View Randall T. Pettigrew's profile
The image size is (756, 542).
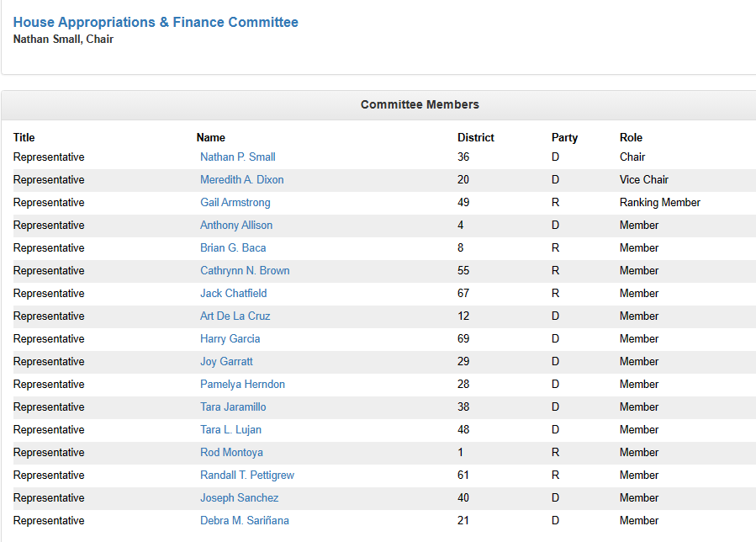tap(246, 476)
